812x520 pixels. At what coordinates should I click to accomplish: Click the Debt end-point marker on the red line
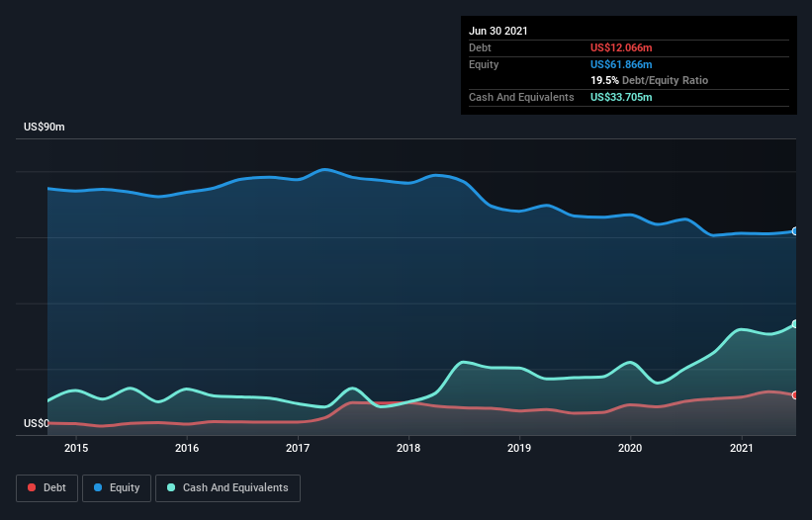(x=795, y=395)
